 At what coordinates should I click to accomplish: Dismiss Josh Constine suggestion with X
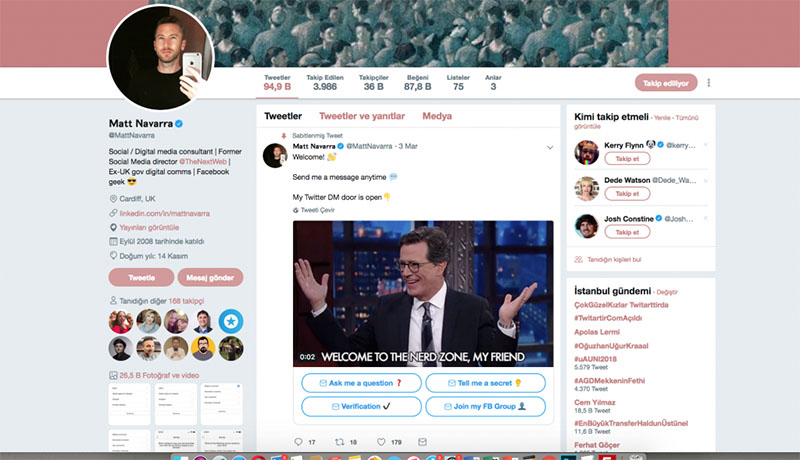[x=706, y=218]
